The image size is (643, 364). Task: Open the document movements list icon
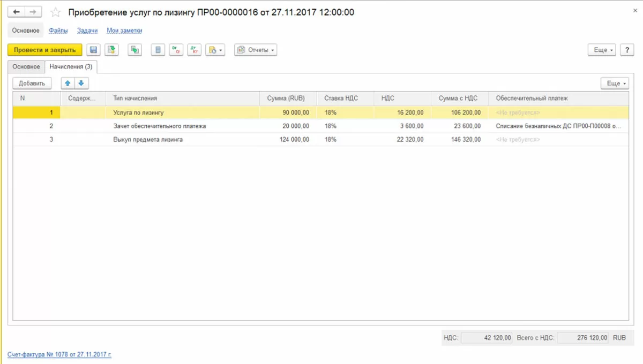(158, 50)
